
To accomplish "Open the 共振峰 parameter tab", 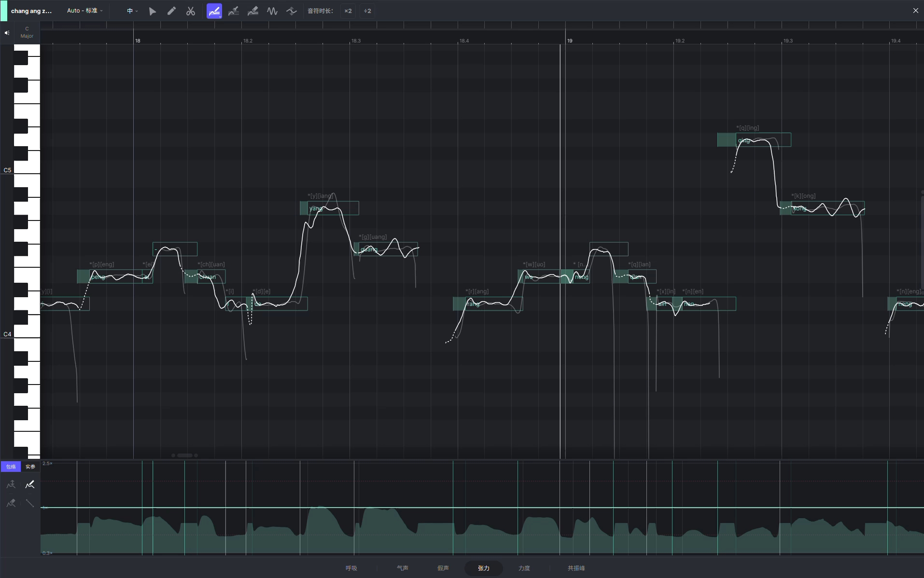I will 576,568.
